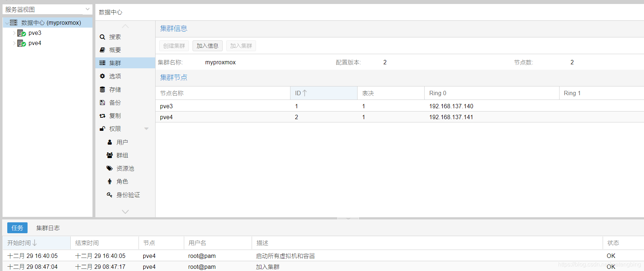Click the 加入信息 button

(x=207, y=46)
